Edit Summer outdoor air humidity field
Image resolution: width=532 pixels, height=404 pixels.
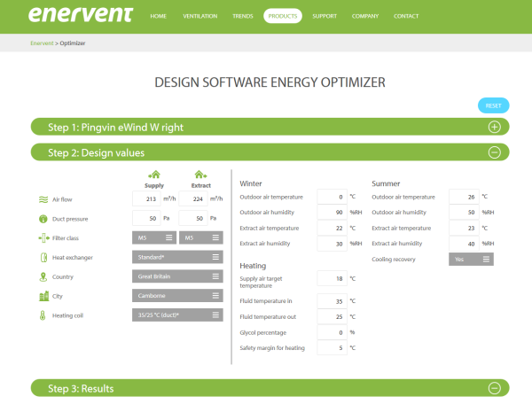point(464,212)
